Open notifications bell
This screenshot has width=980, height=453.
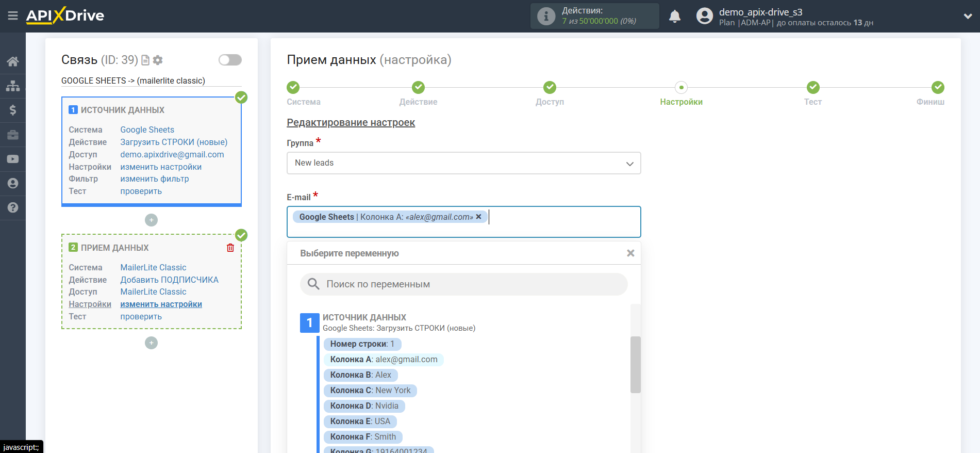675,17
